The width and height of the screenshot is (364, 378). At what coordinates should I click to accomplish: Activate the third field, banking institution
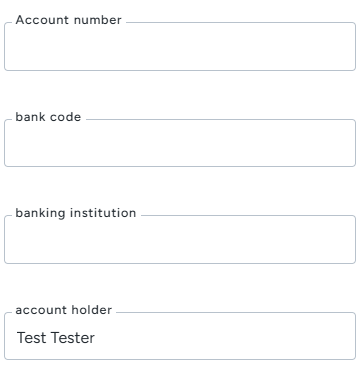pyautogui.click(x=180, y=239)
